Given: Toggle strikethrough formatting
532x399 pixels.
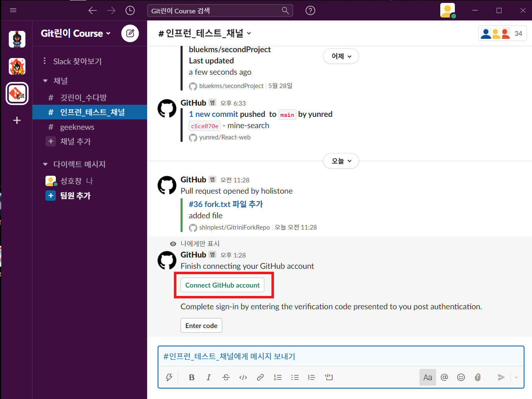Looking at the screenshot, I should [226, 377].
